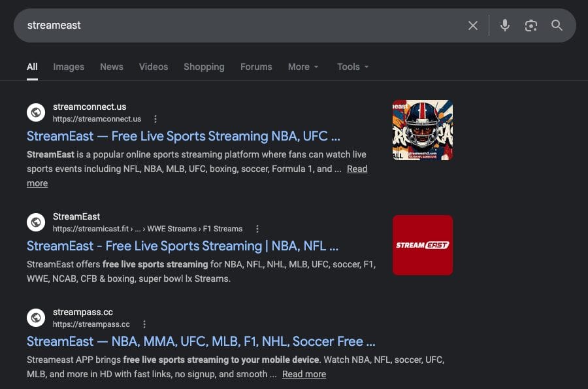Screen dimensions: 588x389
Task: Click the football helmet result thumbnail
Action: [x=423, y=130]
